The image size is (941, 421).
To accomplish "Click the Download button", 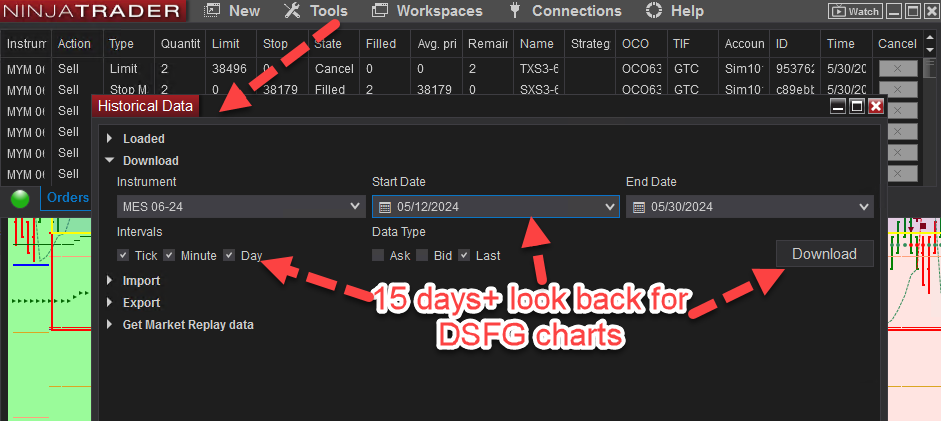I will pyautogui.click(x=825, y=254).
